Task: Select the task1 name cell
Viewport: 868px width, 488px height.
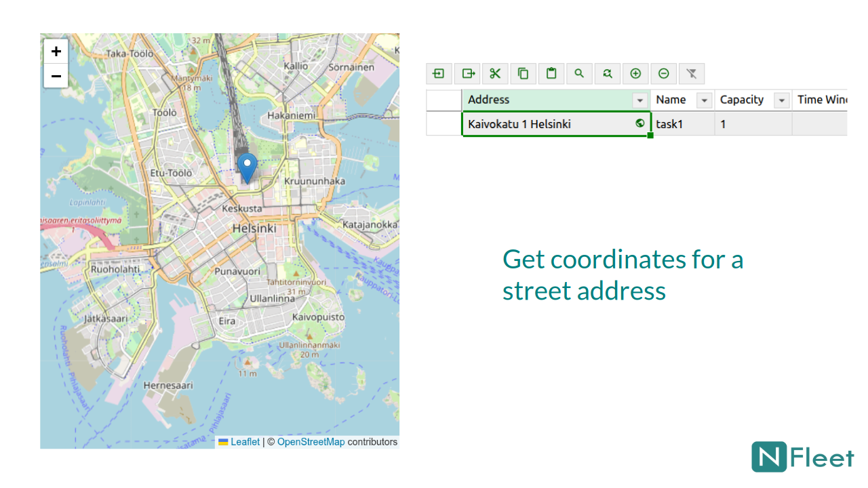Action: click(682, 124)
